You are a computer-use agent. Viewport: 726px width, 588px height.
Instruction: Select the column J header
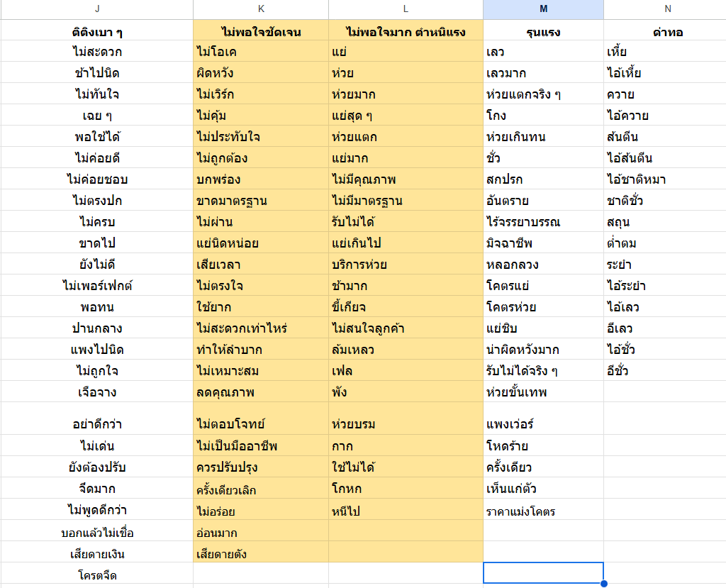pyautogui.click(x=96, y=9)
